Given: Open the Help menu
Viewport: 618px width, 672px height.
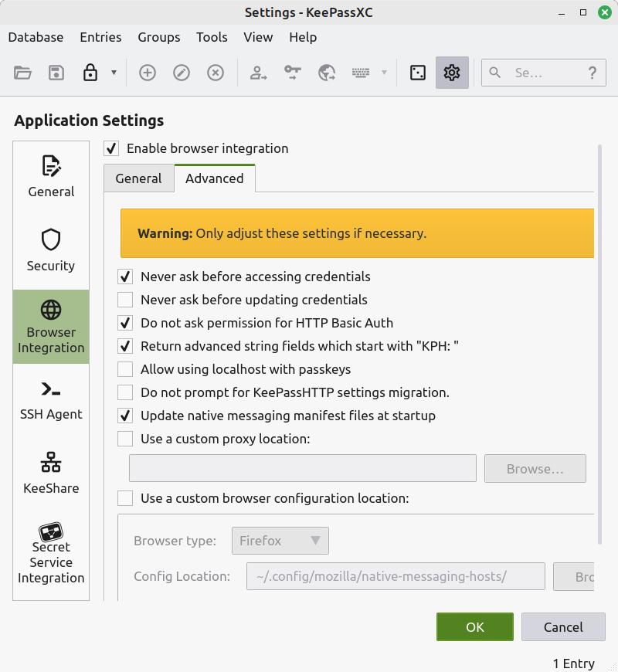Looking at the screenshot, I should click(303, 37).
